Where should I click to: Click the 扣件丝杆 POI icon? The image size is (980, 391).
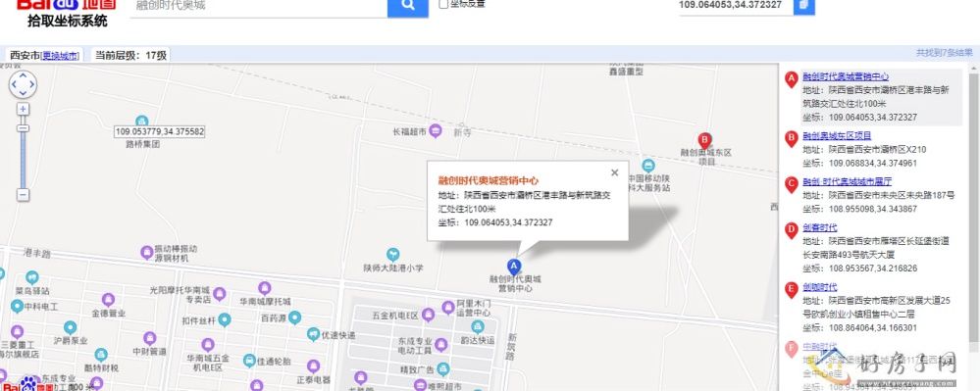[x=225, y=320]
